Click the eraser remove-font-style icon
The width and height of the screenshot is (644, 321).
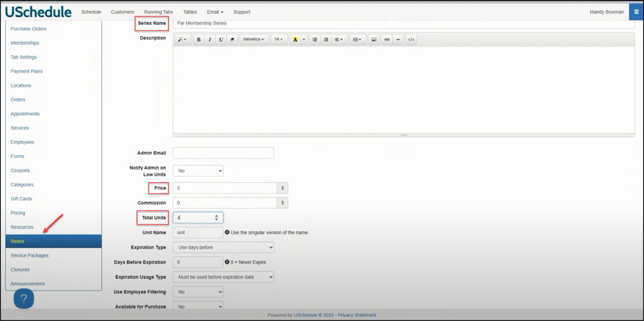tap(232, 39)
